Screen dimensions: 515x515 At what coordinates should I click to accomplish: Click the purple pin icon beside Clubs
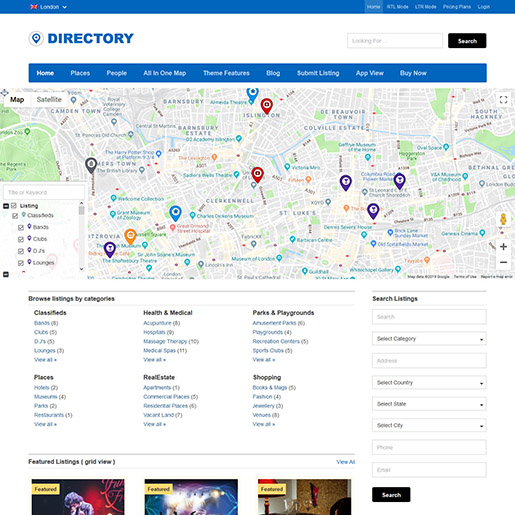point(29,238)
